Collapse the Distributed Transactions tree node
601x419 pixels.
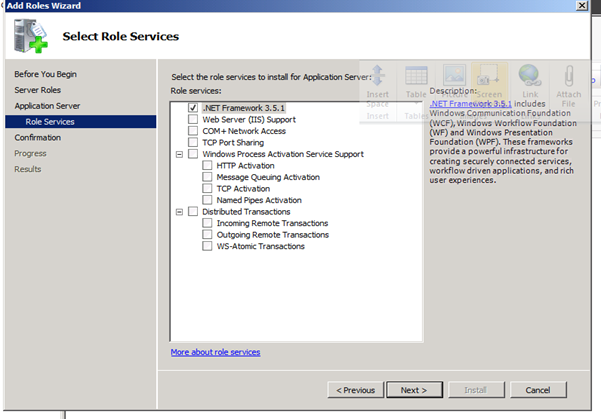(179, 212)
